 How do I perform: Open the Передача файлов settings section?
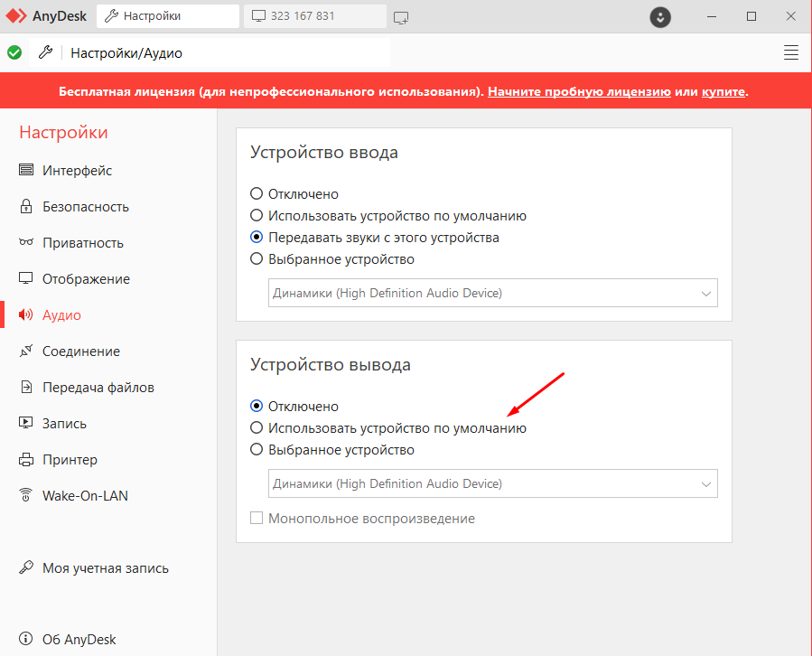(98, 388)
